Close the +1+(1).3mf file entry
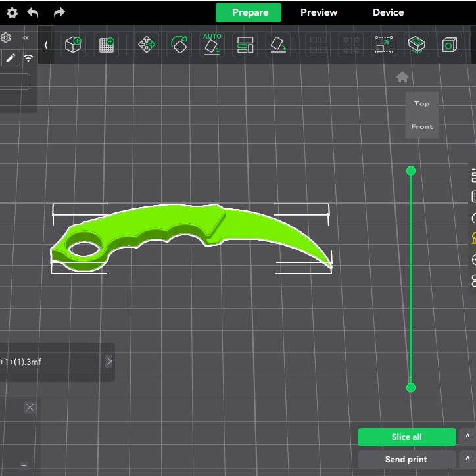The width and height of the screenshot is (476, 476). [x=109, y=362]
